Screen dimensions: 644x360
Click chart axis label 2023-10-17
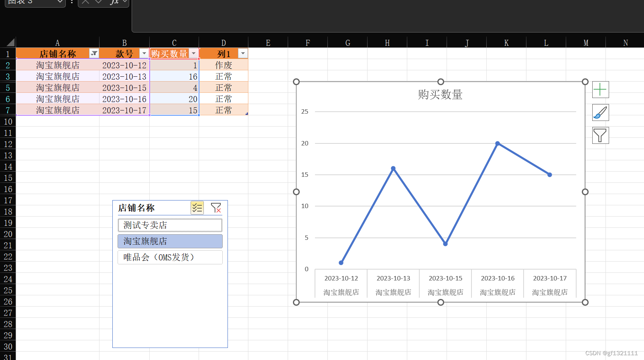[550, 278]
